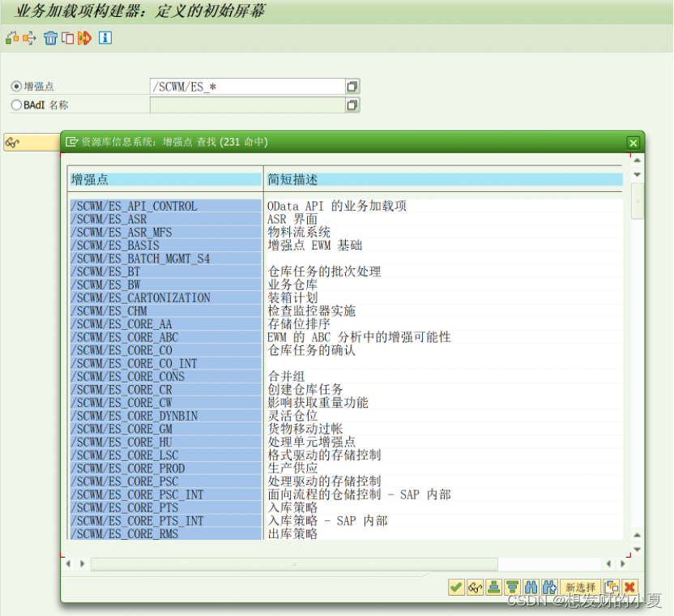Confirm selection with green checkmark
This screenshot has width=674, height=616.
tap(457, 587)
